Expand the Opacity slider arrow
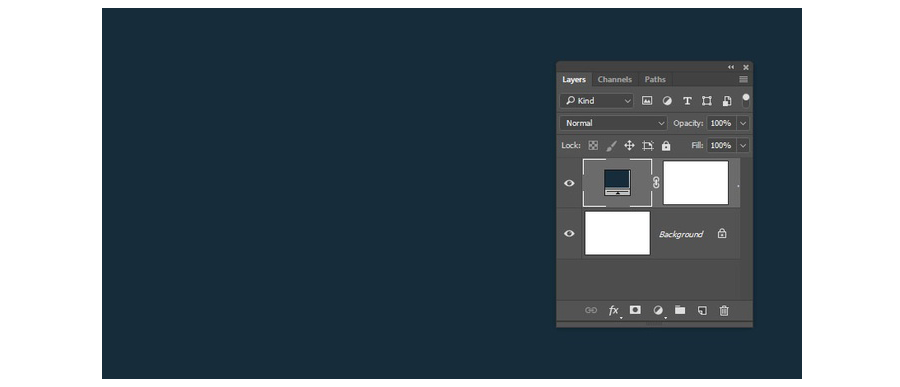Image resolution: width=900 pixels, height=387 pixels. click(x=743, y=123)
